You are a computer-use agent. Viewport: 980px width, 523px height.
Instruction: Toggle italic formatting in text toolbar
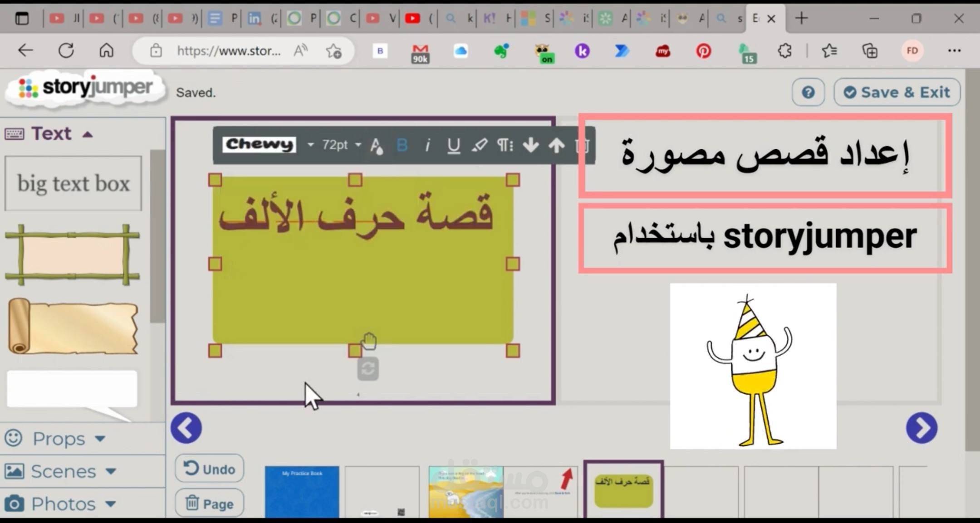(427, 145)
